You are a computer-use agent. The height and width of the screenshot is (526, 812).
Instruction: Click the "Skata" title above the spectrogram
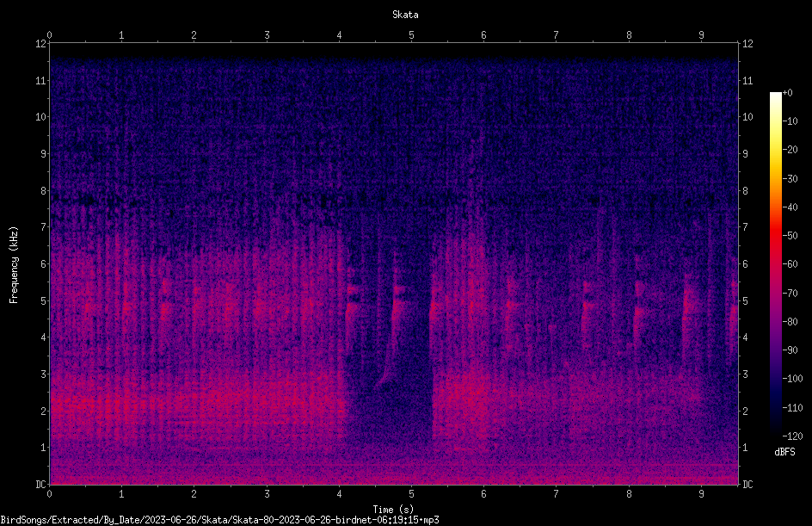(x=405, y=15)
